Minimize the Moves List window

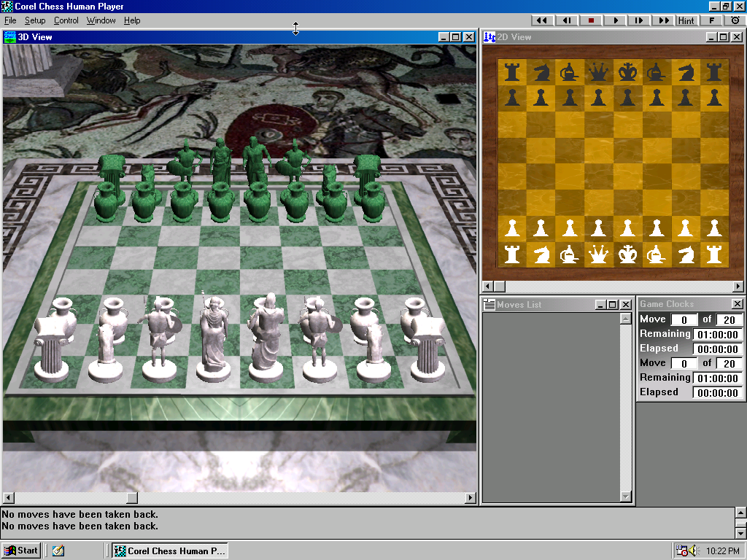pyautogui.click(x=601, y=305)
